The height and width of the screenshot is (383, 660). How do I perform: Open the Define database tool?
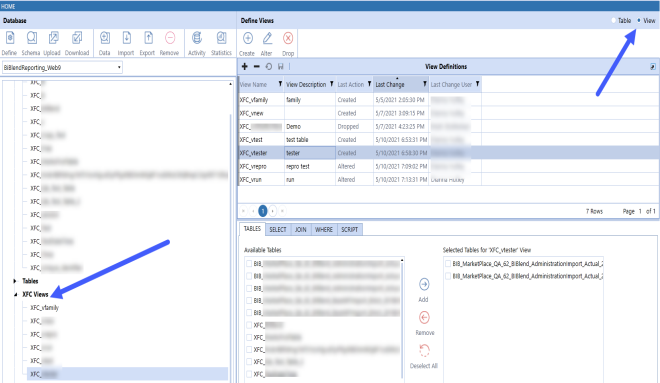10,38
